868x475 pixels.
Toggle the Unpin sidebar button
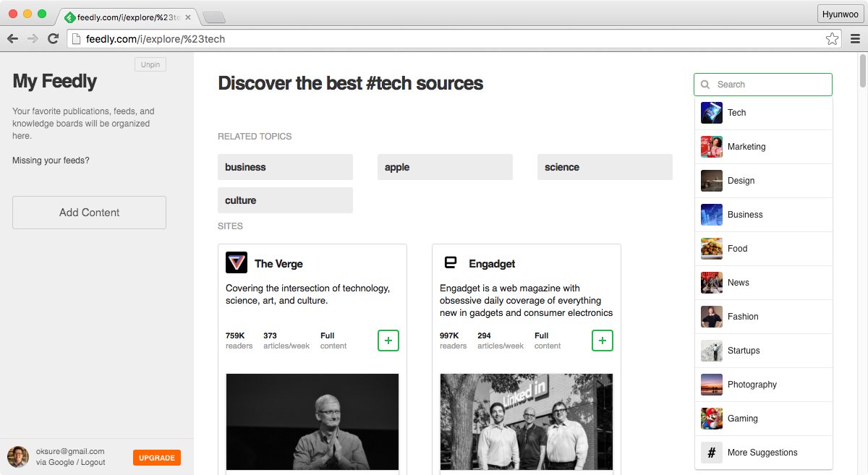(x=150, y=65)
